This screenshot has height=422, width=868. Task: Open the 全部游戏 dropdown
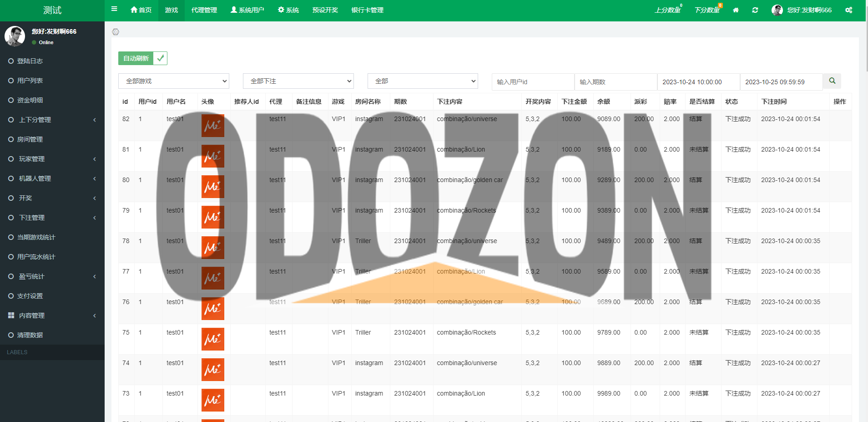(x=174, y=81)
